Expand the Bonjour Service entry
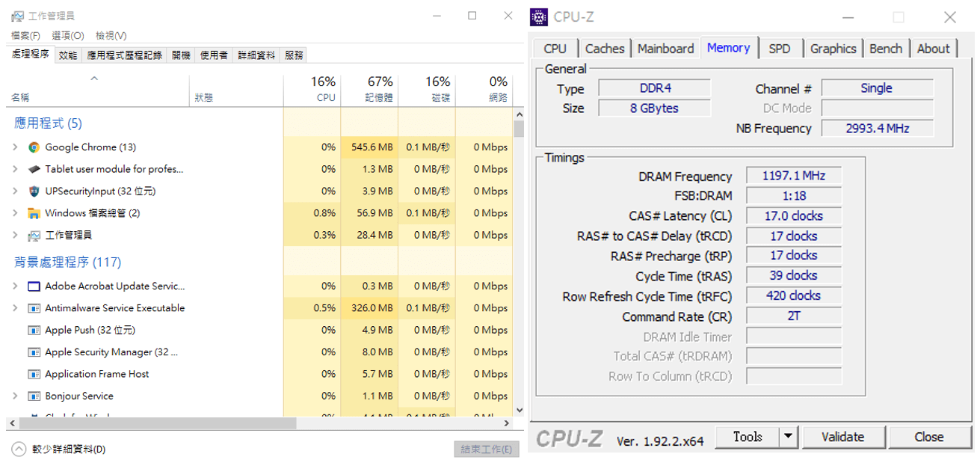This screenshot has height=463, width=980. (x=15, y=396)
